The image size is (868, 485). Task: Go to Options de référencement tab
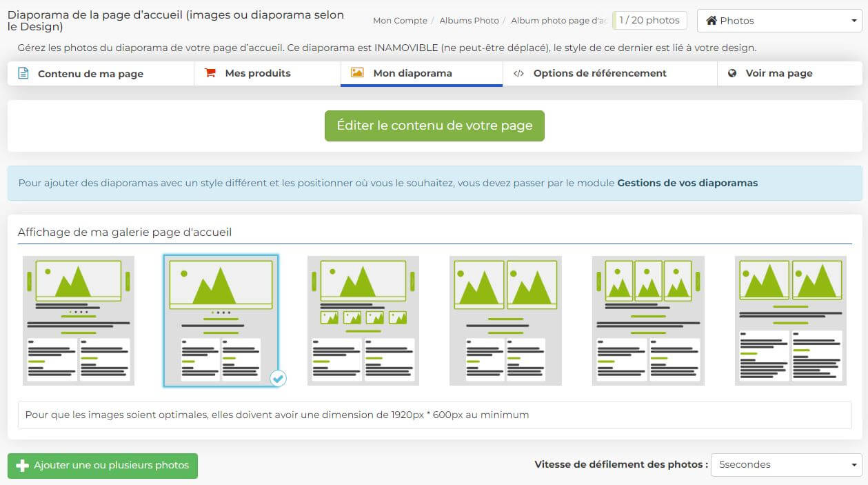click(x=610, y=73)
